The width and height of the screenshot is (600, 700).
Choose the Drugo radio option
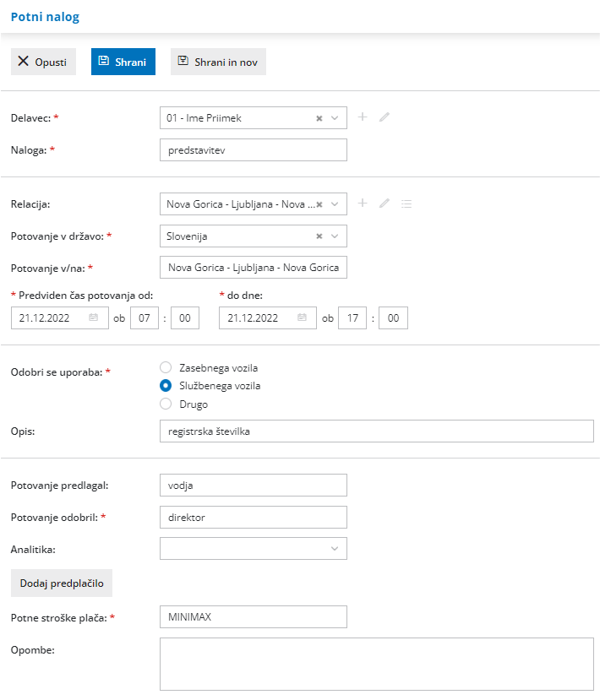click(166, 404)
